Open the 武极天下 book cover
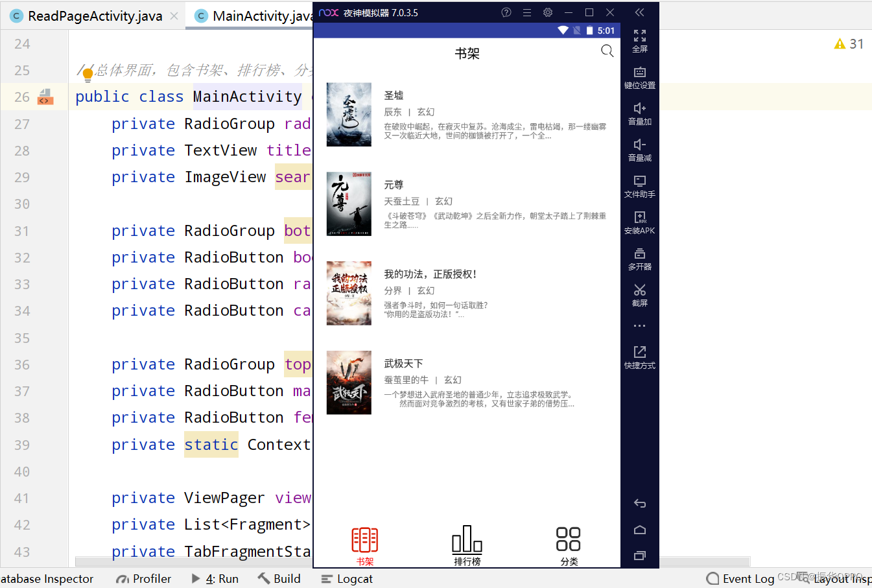This screenshot has width=872, height=588. (x=349, y=382)
